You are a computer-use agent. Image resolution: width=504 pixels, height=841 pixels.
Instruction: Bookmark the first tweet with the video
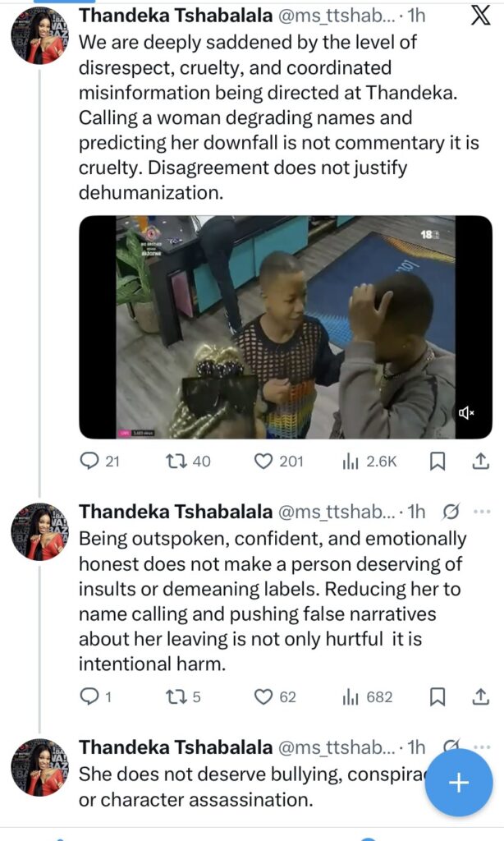438,462
